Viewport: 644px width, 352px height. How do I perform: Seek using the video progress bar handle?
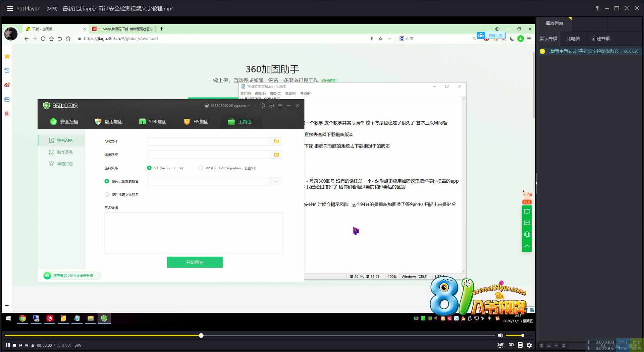pyautogui.click(x=201, y=335)
